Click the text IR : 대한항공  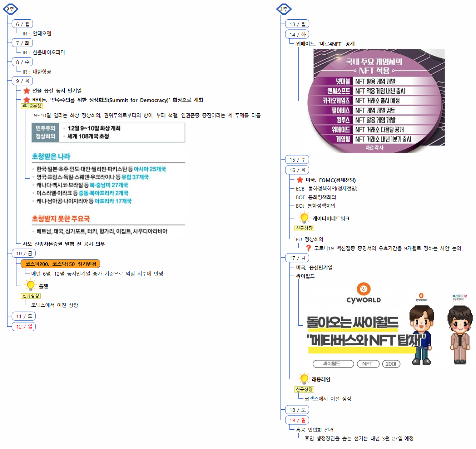pos(37,71)
